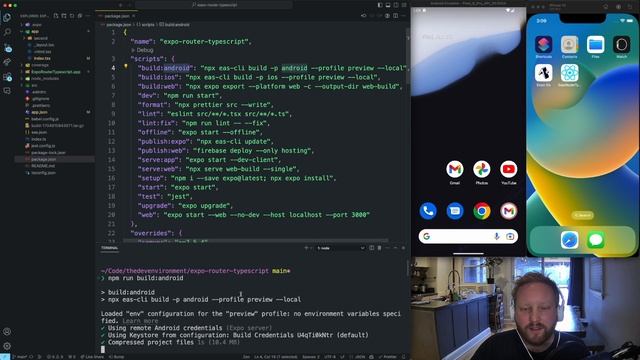Click split editor icon in editor toolbar
The image size is (640, 360).
[396, 16]
